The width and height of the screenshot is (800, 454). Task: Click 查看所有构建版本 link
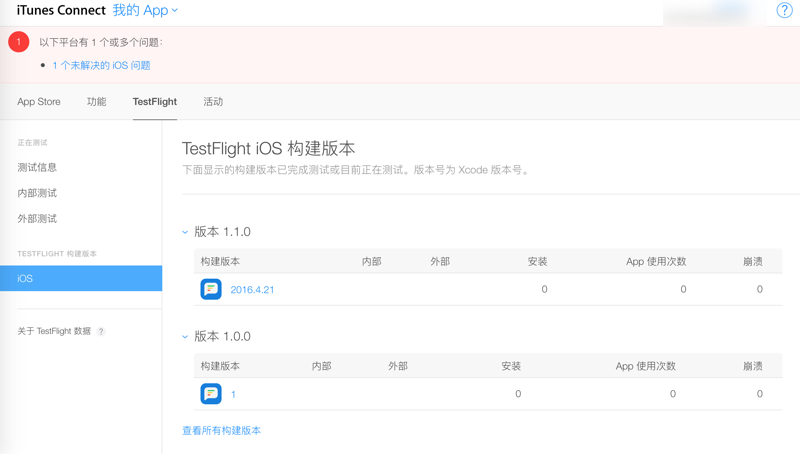tap(221, 431)
